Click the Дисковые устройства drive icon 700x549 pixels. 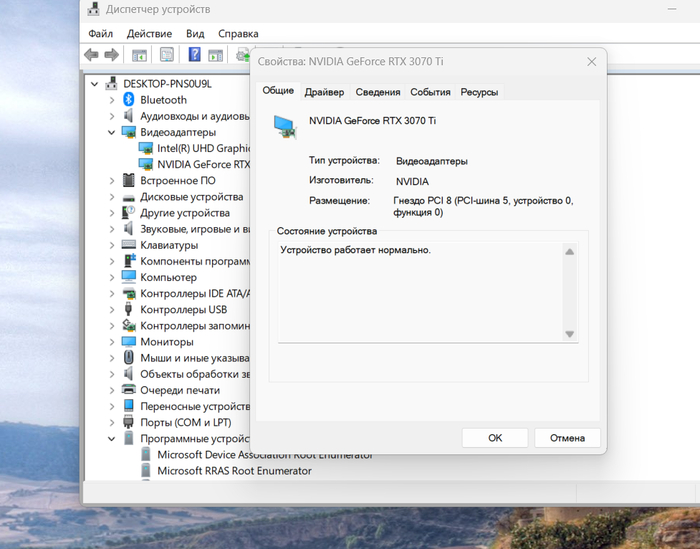(129, 197)
